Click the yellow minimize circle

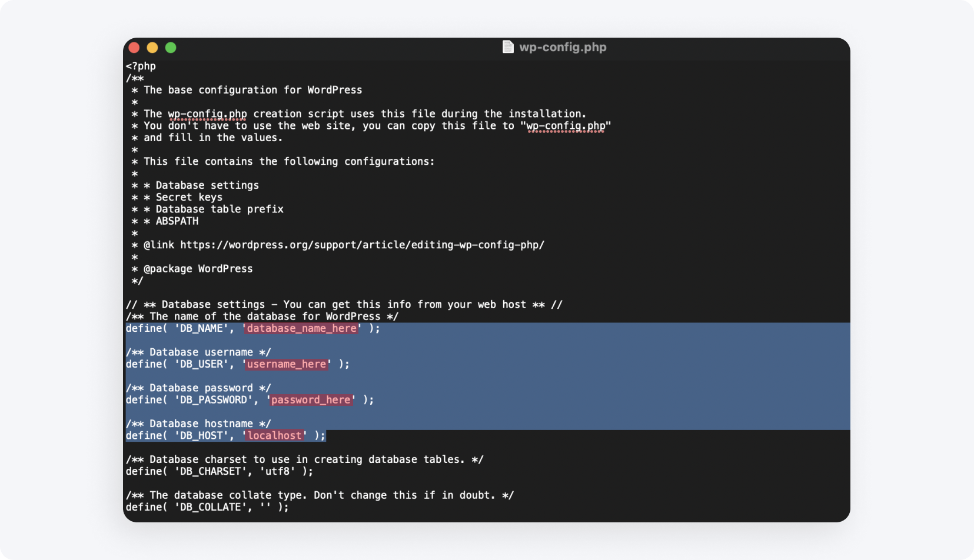pos(152,47)
